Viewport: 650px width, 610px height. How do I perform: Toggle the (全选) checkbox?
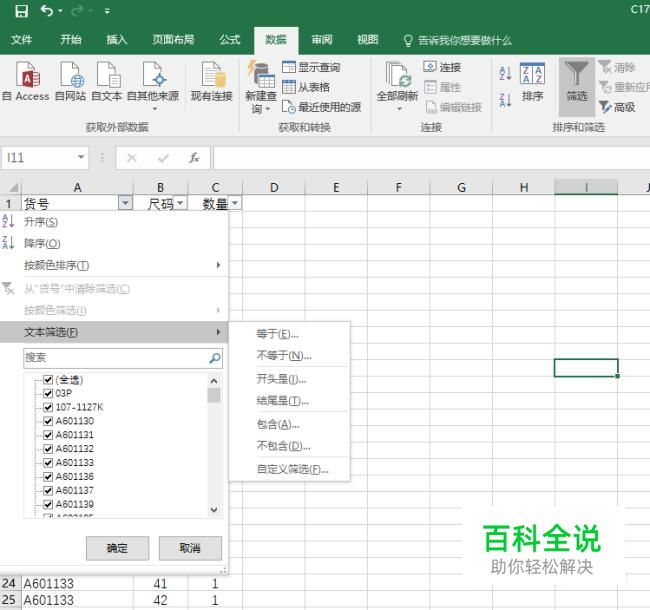(48, 380)
